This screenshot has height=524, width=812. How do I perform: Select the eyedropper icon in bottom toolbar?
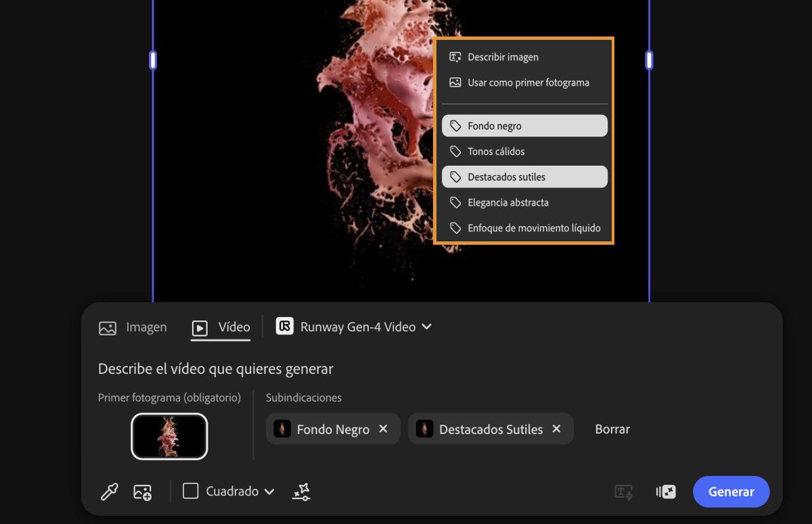[x=109, y=492]
